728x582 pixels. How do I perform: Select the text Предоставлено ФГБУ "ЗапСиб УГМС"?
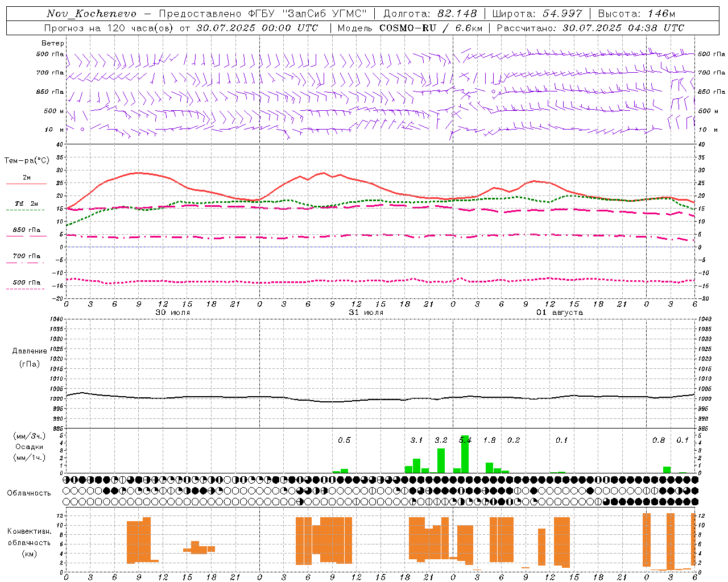point(263,14)
